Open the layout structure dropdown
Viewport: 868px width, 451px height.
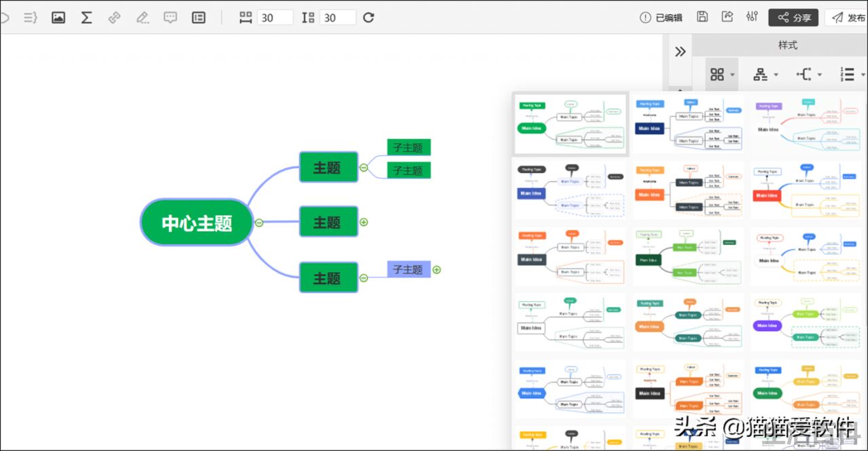click(x=766, y=75)
